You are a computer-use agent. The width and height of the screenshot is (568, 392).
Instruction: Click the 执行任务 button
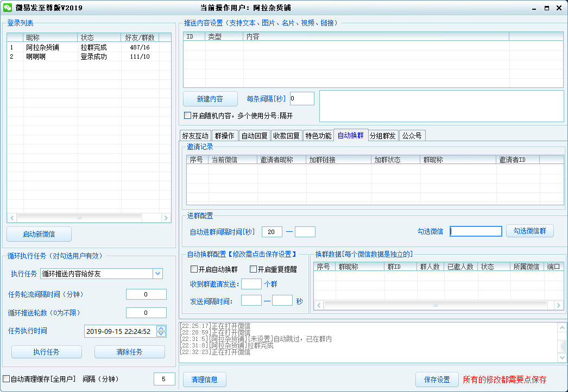[x=46, y=352]
